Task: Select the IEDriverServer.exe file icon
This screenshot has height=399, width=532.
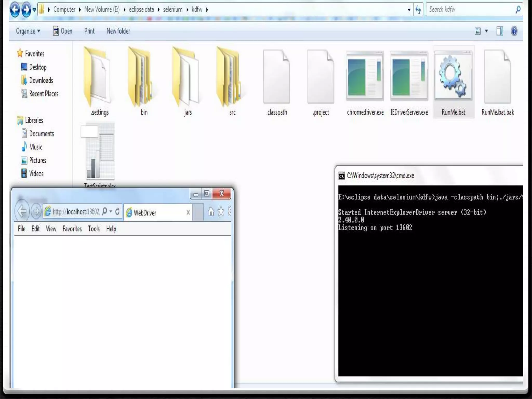Action: click(409, 77)
